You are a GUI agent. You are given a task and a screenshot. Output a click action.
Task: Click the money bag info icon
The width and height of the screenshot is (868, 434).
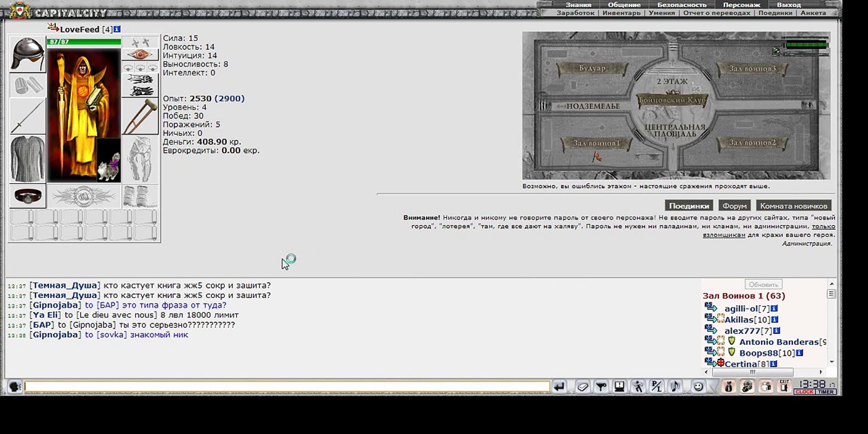tap(728, 387)
